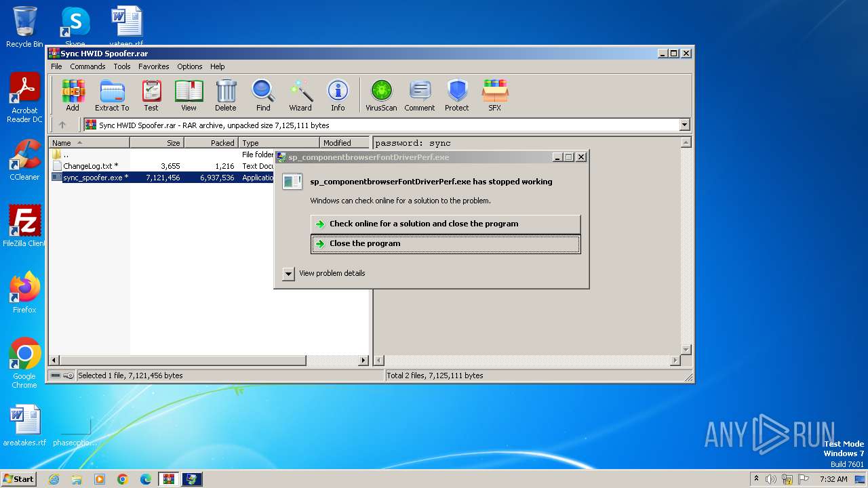
Task: Open CCleaner desktop icon
Action: (24, 160)
